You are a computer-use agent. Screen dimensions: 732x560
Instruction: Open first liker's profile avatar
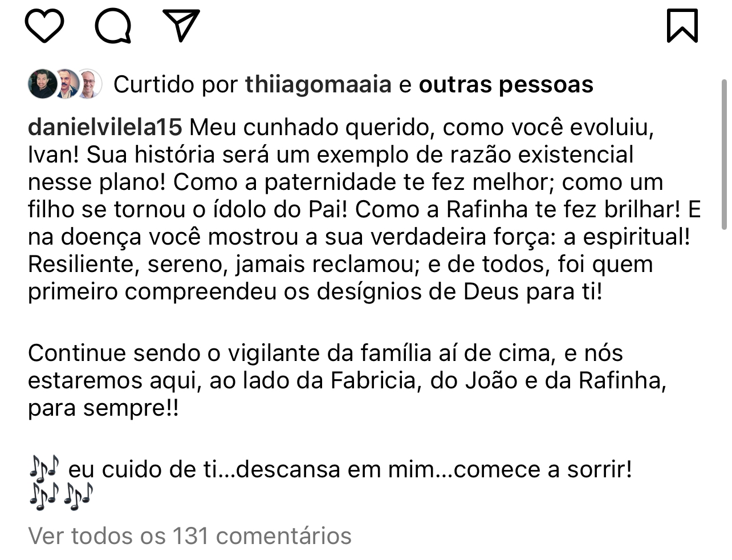(43, 84)
